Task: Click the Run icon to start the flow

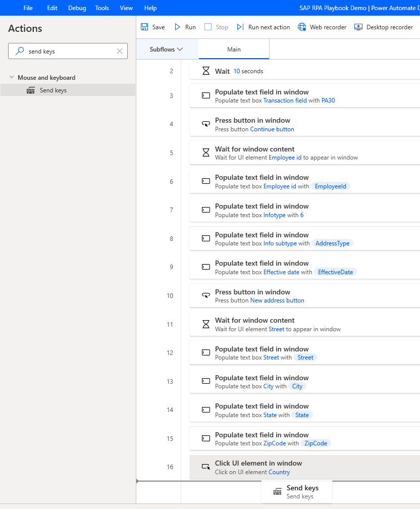Action: (178, 27)
